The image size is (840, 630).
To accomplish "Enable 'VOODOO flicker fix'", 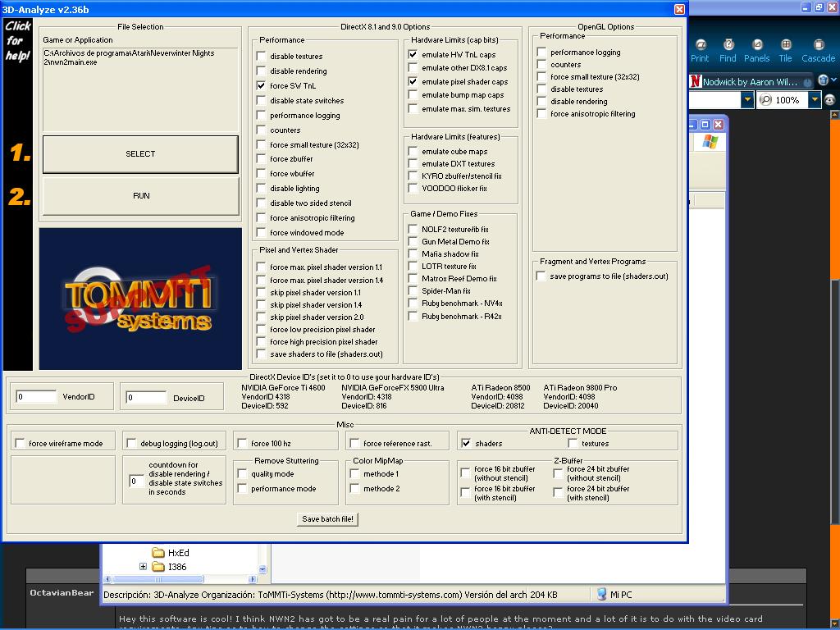I will pyautogui.click(x=413, y=188).
